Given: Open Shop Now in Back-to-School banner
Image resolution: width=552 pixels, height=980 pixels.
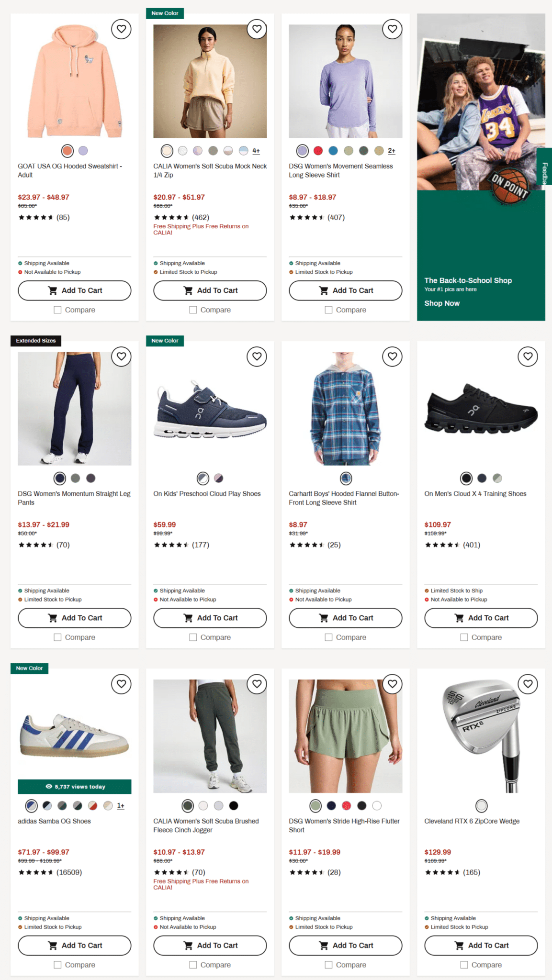Looking at the screenshot, I should [x=442, y=303].
